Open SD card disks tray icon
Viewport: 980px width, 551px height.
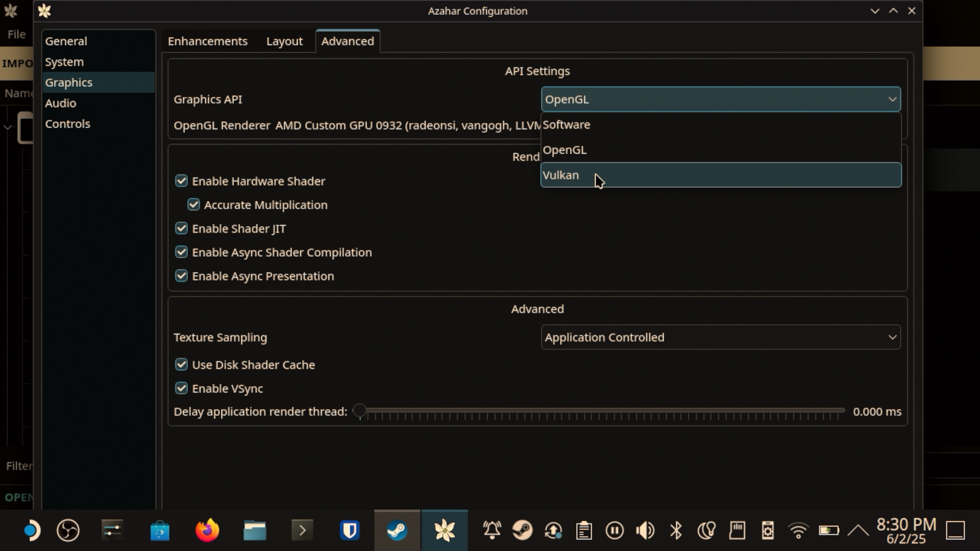click(x=737, y=531)
